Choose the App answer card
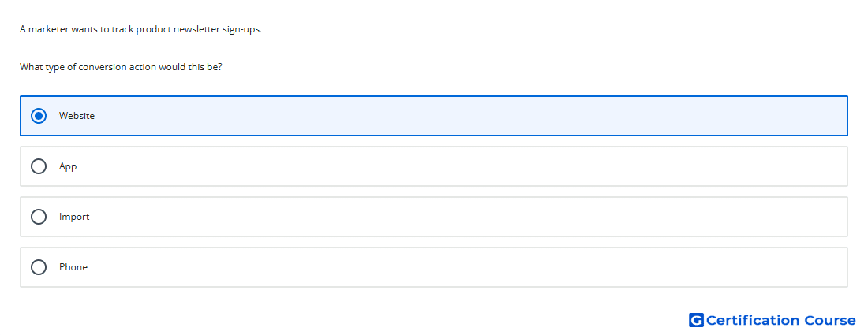868x335 pixels. (434, 166)
